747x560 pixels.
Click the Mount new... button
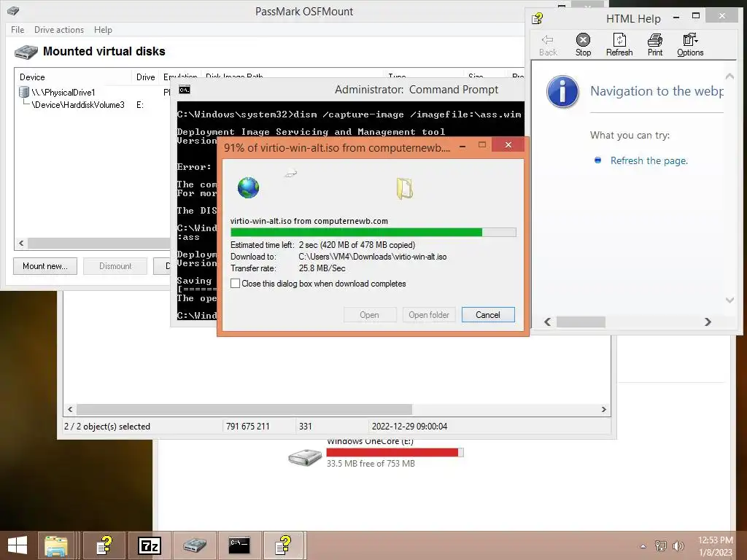coord(45,266)
